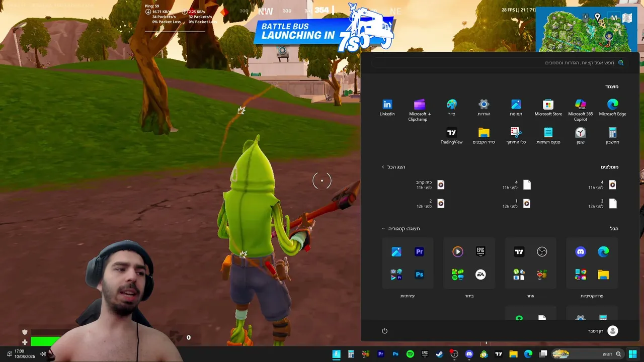Open Media Player in the בידור category
Viewport: 644px width, 362px height.
[457, 252]
